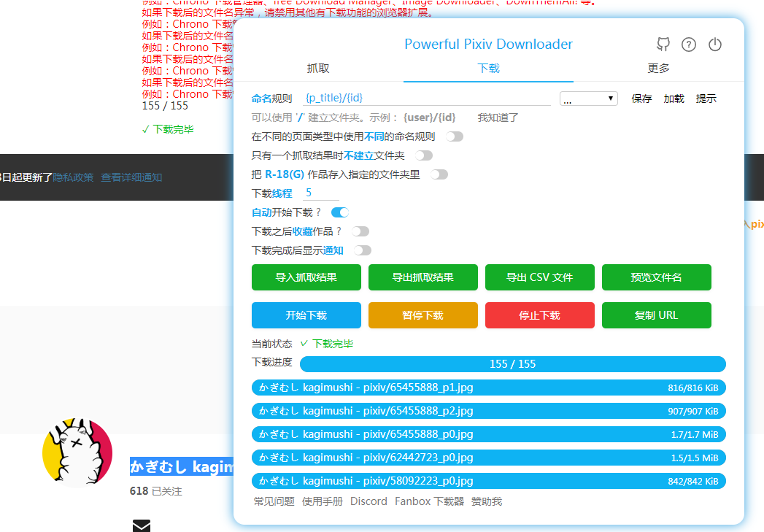
Task: Export the CSV file
Action: [539, 277]
